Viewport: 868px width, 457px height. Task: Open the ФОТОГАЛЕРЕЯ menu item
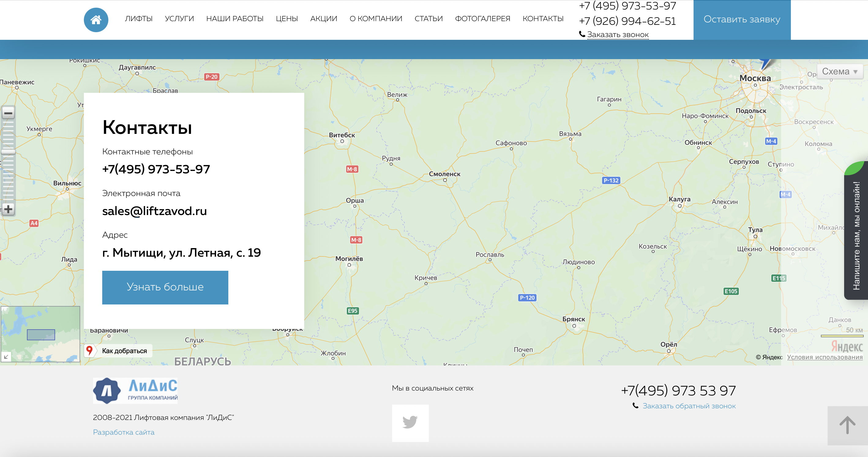click(483, 19)
